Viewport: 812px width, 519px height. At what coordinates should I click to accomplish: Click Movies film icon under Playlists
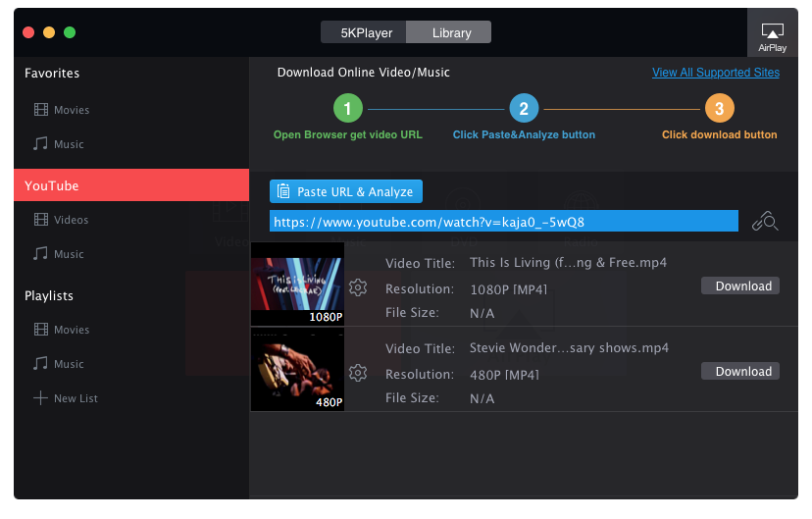(x=41, y=329)
